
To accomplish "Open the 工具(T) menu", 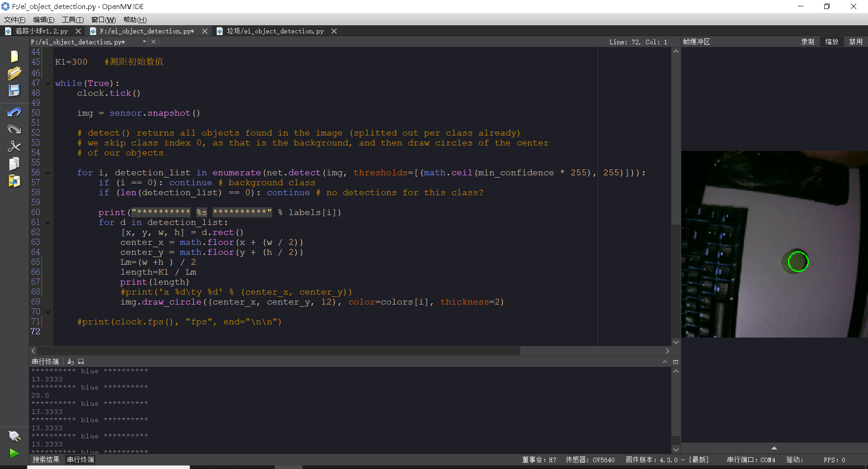I will click(72, 19).
